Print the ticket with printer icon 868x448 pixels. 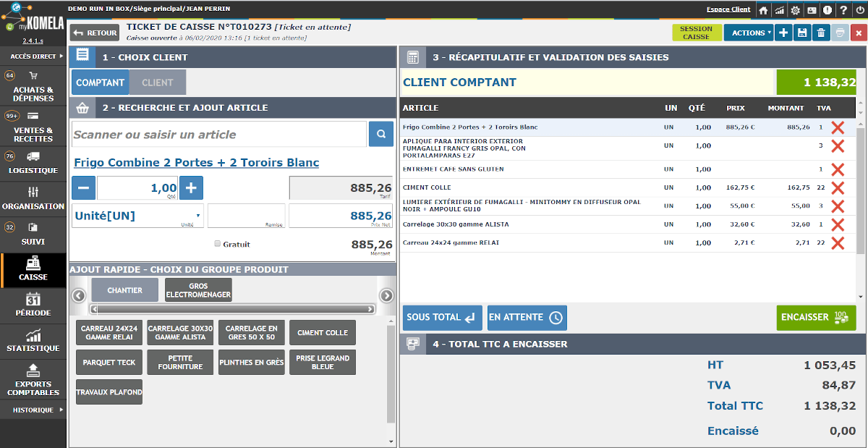839,33
